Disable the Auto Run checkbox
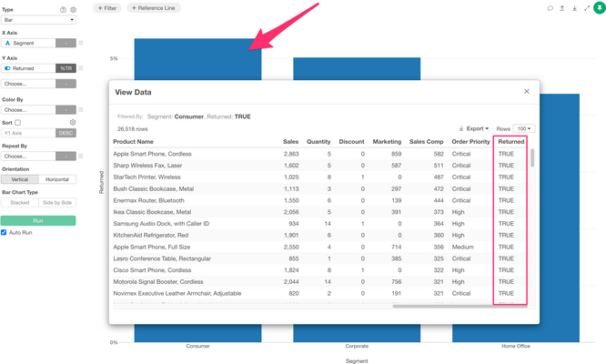 click(4, 233)
